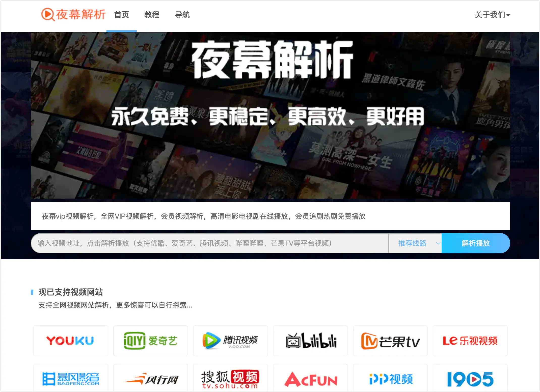The height and width of the screenshot is (392, 540).
Task: Expand the 推荐线路 line selector
Action: (413, 243)
